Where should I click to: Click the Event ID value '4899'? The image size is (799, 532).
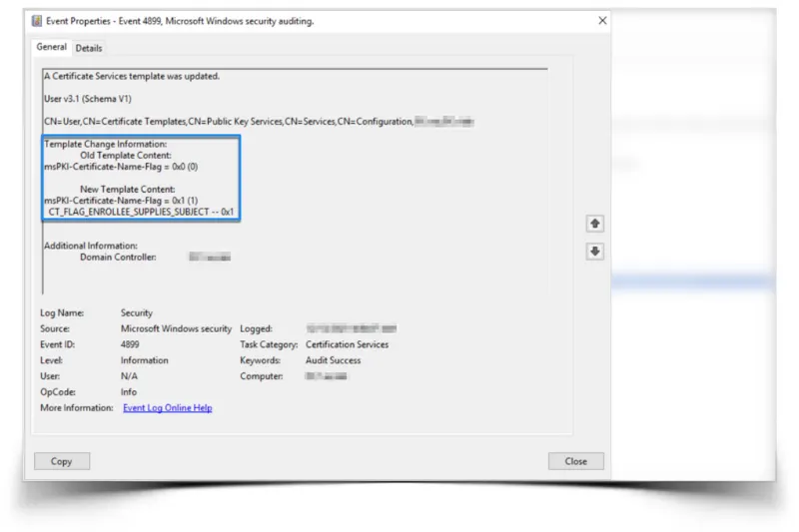pyautogui.click(x=130, y=344)
